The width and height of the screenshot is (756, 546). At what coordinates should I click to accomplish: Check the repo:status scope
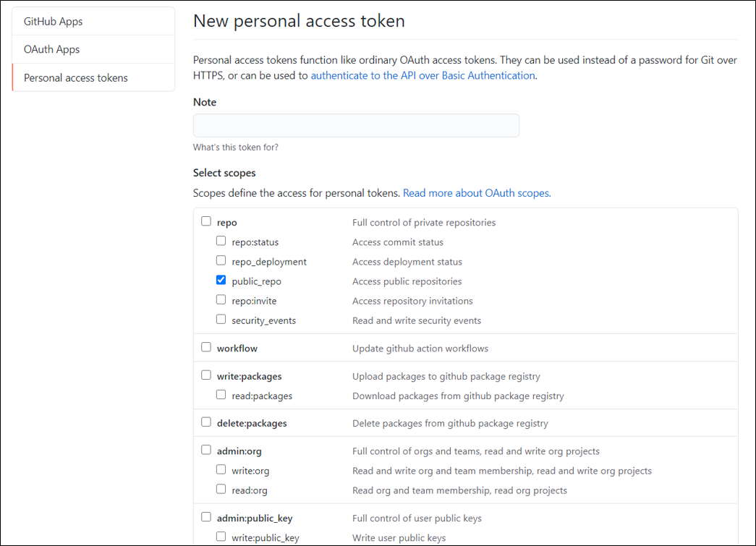(x=221, y=242)
